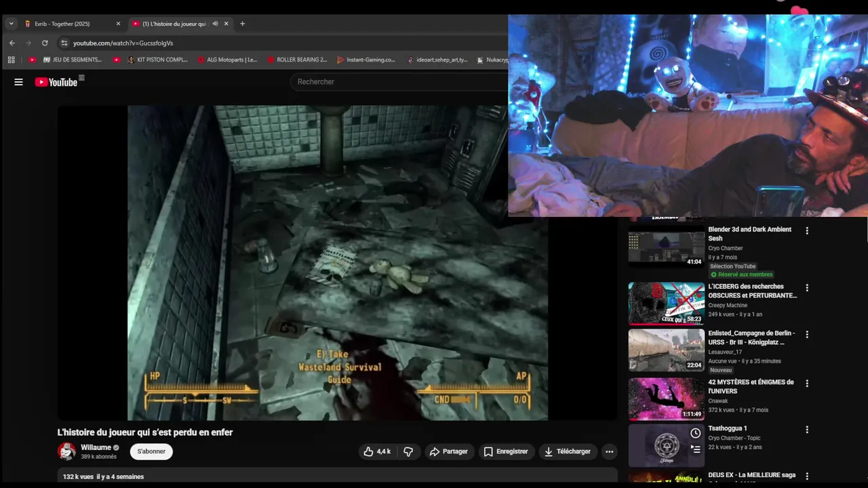
Task: Open the Tsathoggua 1 video title
Action: coord(728,428)
